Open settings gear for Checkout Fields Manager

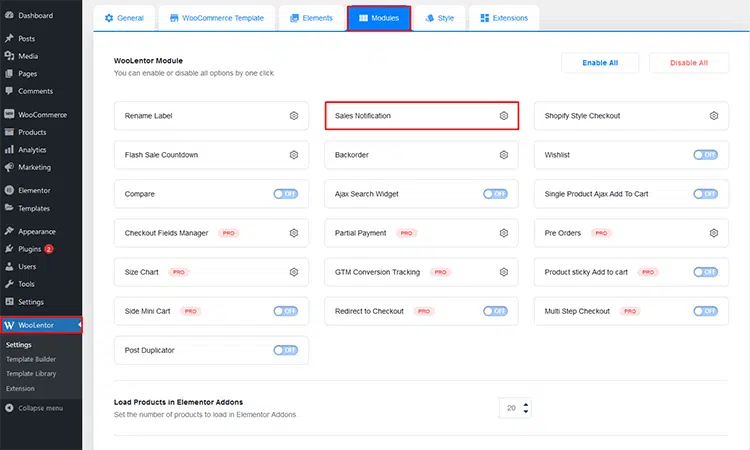[x=294, y=233]
